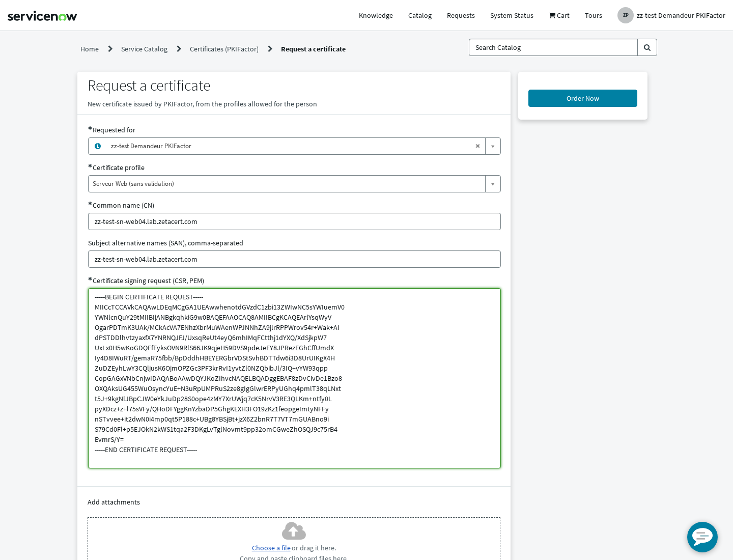Open the Cart from the header
The height and width of the screenshot is (560, 733).
pyautogui.click(x=559, y=15)
